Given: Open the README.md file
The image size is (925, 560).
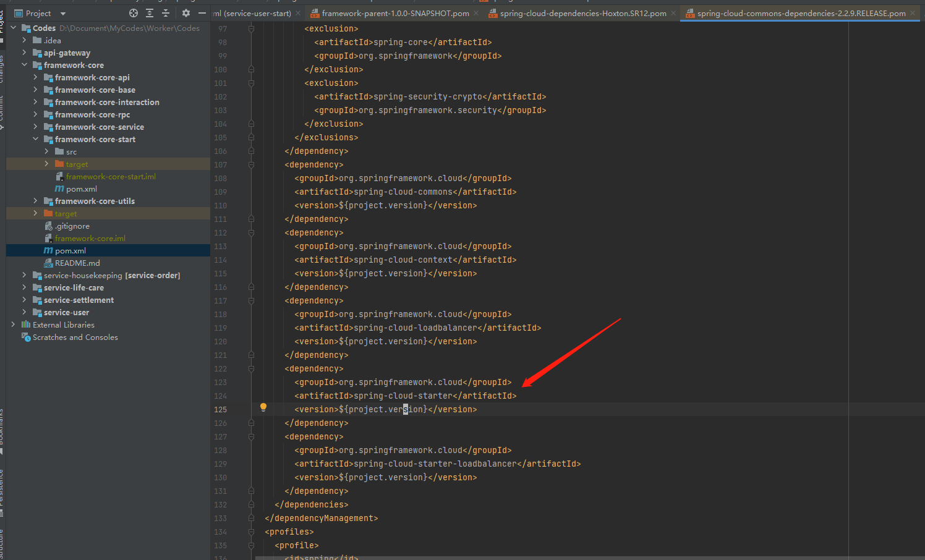Looking at the screenshot, I should [x=77, y=263].
